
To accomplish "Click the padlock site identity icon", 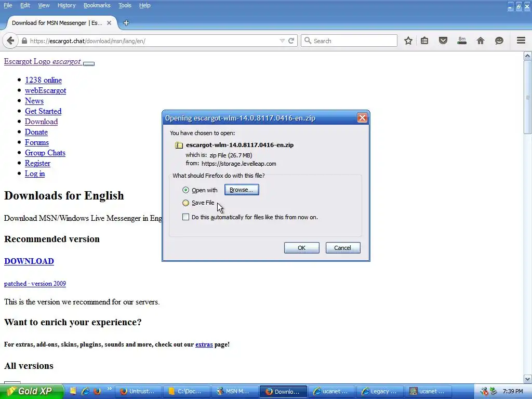I will coord(24,41).
